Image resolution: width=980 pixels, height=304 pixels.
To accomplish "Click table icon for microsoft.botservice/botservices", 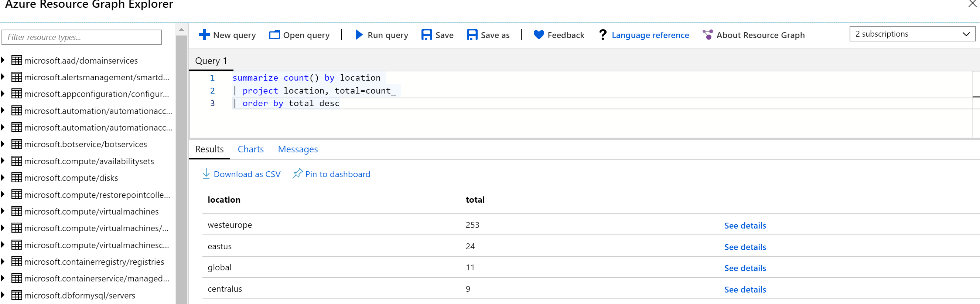I will pyautogui.click(x=17, y=144).
